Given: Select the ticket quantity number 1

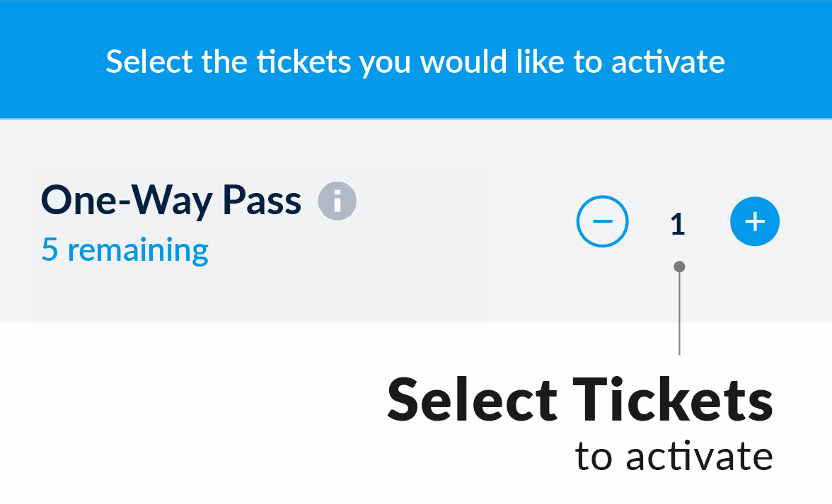Looking at the screenshot, I should coord(678,224).
